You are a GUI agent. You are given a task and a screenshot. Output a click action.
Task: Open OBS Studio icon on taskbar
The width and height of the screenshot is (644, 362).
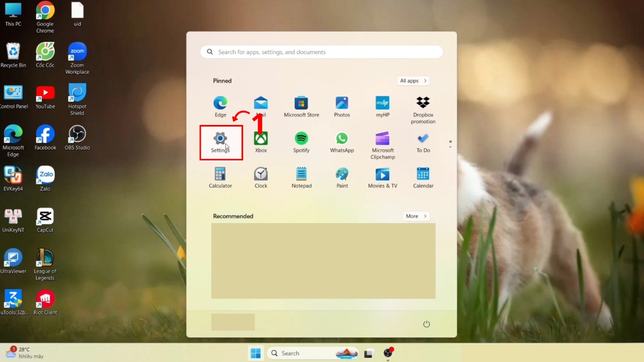[388, 353]
